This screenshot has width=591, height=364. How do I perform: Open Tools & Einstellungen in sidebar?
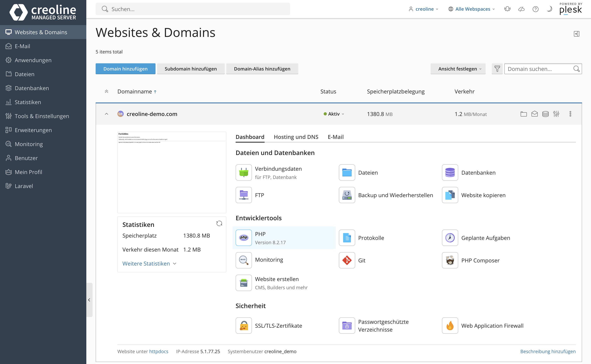pyautogui.click(x=43, y=116)
